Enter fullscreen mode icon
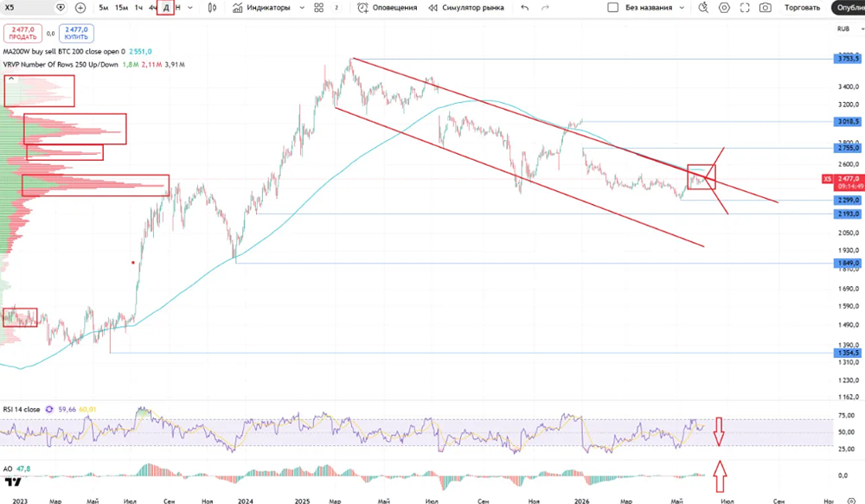 [745, 8]
